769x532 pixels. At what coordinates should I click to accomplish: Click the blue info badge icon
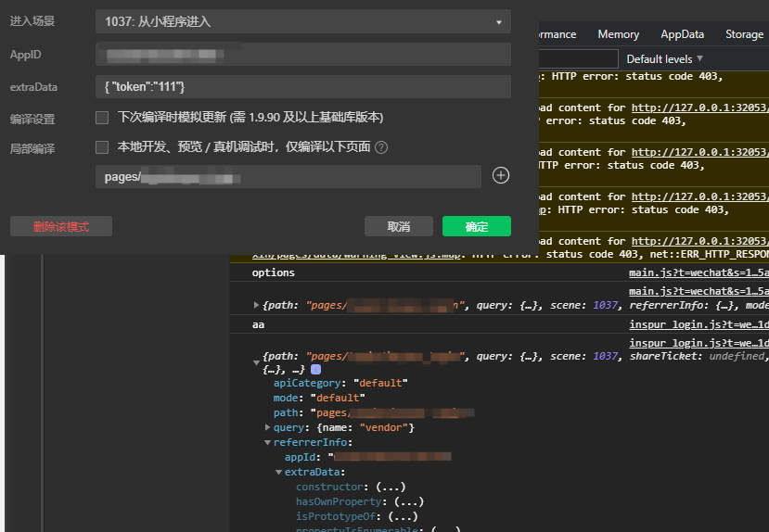point(315,370)
